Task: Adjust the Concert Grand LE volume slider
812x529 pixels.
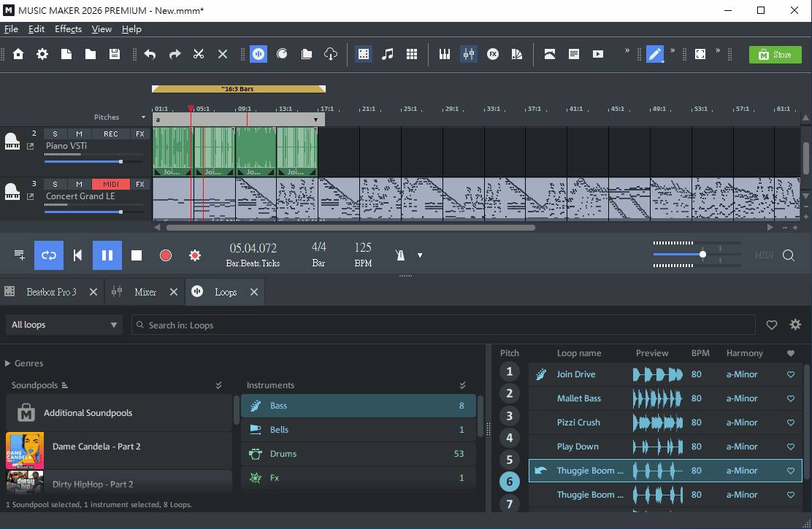Action: pos(120,212)
